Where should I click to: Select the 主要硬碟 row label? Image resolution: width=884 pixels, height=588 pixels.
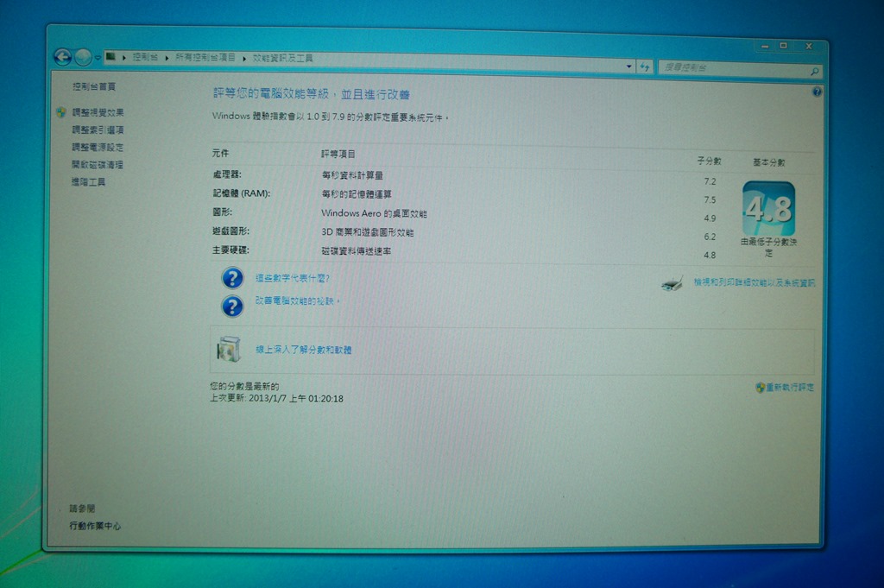(x=230, y=250)
